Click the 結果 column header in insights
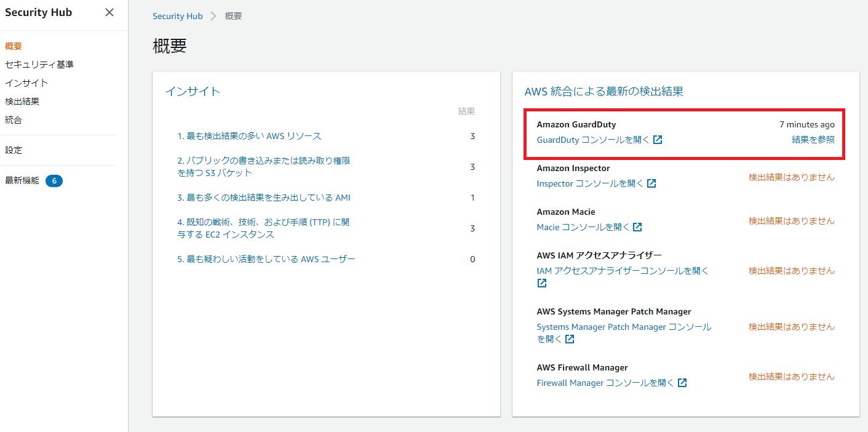This screenshot has height=432, width=868. point(467,111)
